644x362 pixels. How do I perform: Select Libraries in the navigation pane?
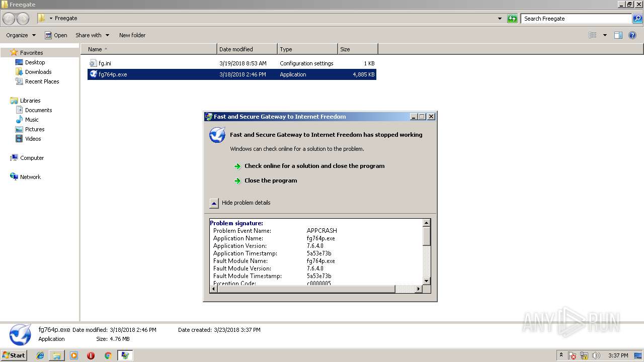point(30,101)
